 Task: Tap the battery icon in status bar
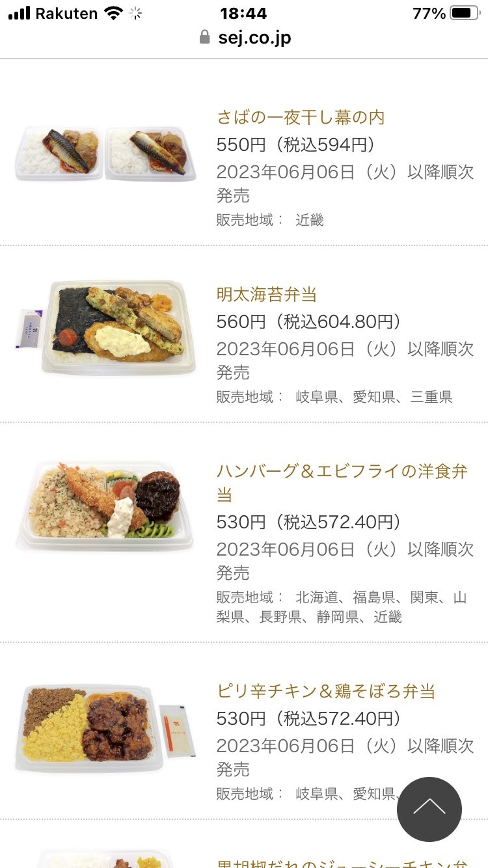464,13
